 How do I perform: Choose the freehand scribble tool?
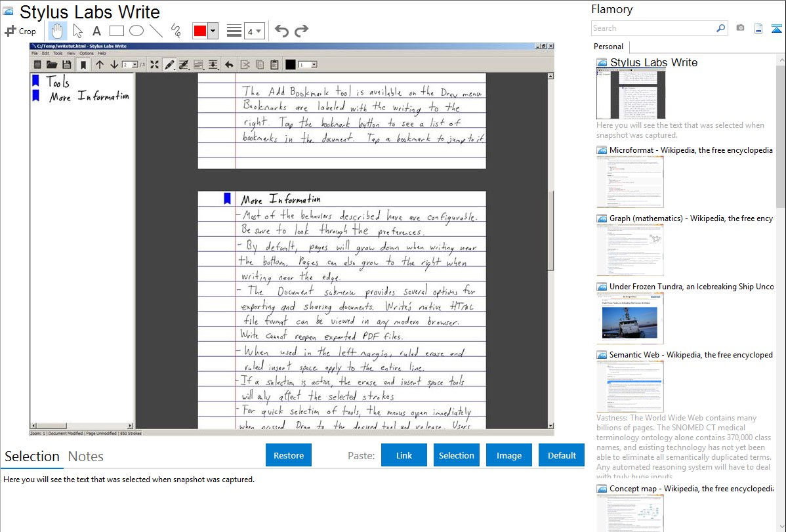(176, 31)
